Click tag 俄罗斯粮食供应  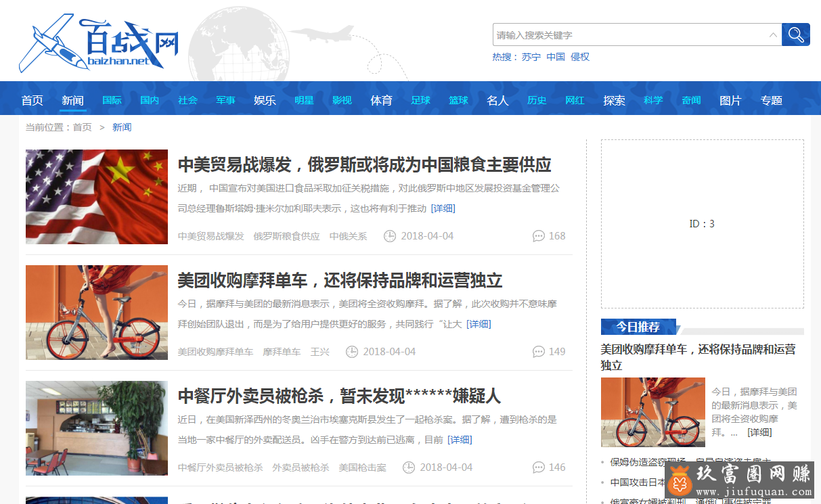pyautogui.click(x=286, y=236)
